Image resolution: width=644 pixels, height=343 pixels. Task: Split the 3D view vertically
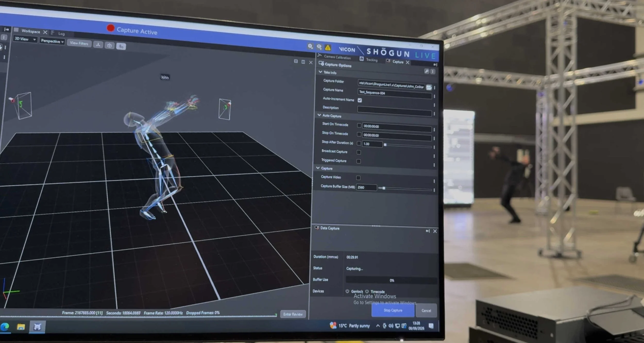pyautogui.click(x=303, y=62)
